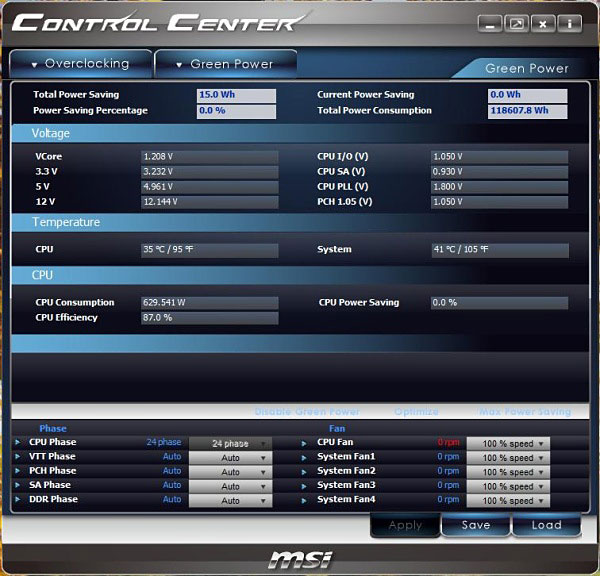The image size is (600, 576).
Task: Open the DDR Phase Auto dropdown
Action: 231,501
